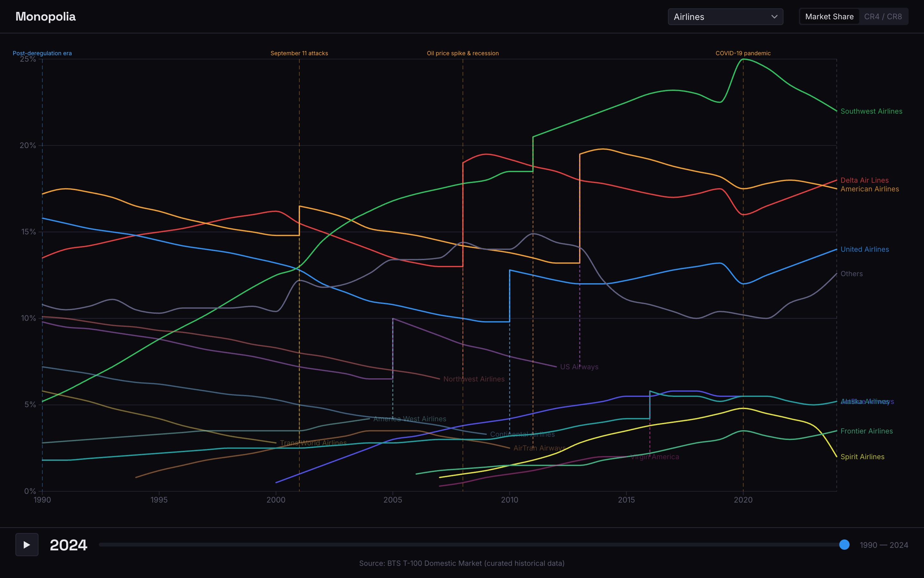Click the large 2024 current year readout
Viewport: 924px width, 578px height.
[x=69, y=545]
